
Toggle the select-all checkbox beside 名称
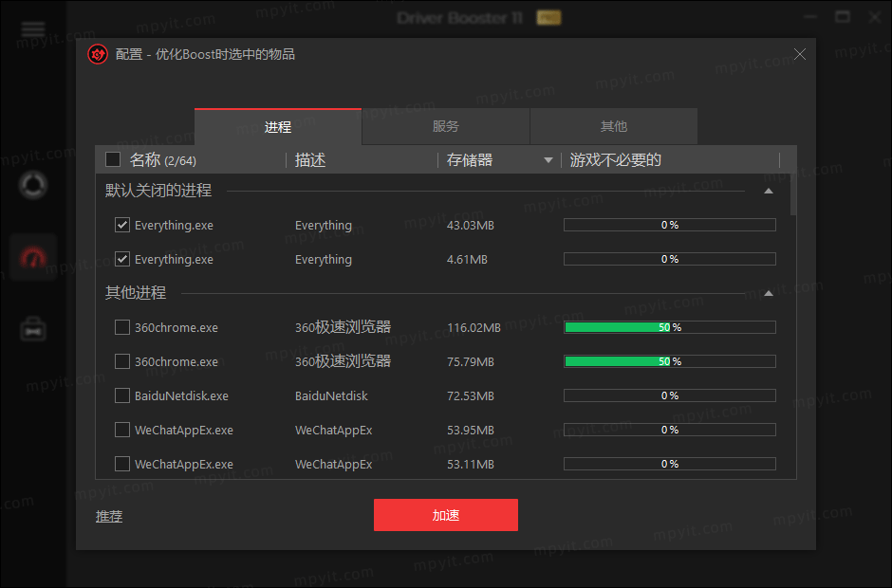coord(113,159)
